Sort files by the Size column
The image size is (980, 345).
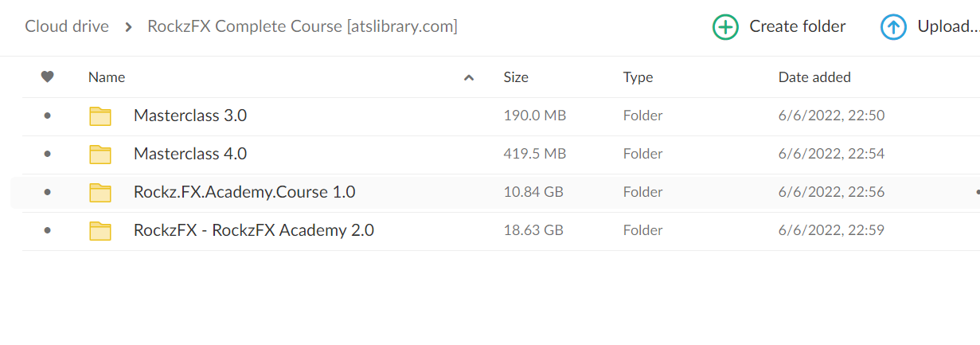point(516,77)
